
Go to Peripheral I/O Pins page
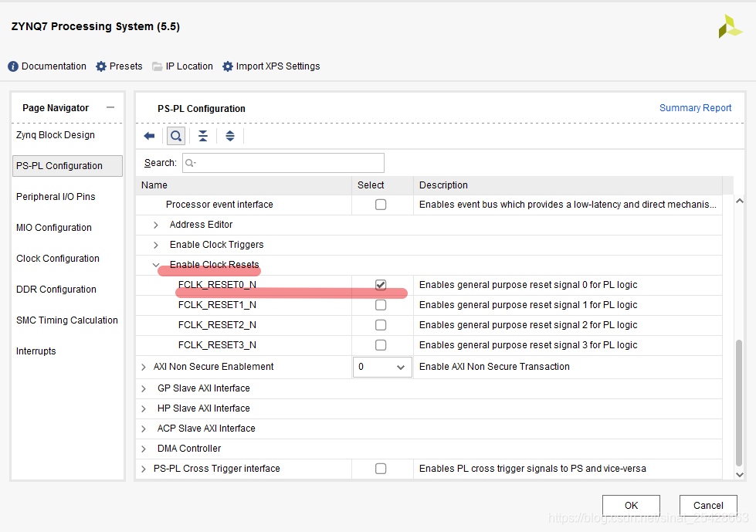coord(56,197)
